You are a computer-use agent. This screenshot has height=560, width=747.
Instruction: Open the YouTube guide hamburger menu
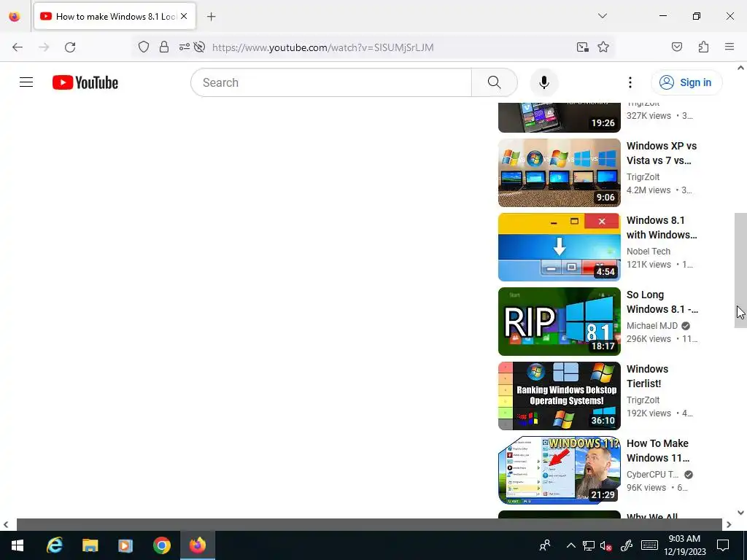click(26, 82)
